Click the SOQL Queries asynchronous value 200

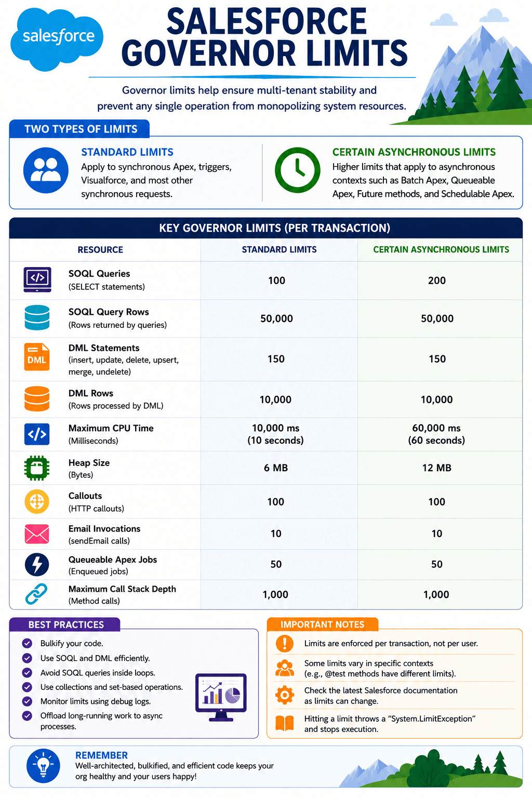pyautogui.click(x=437, y=281)
